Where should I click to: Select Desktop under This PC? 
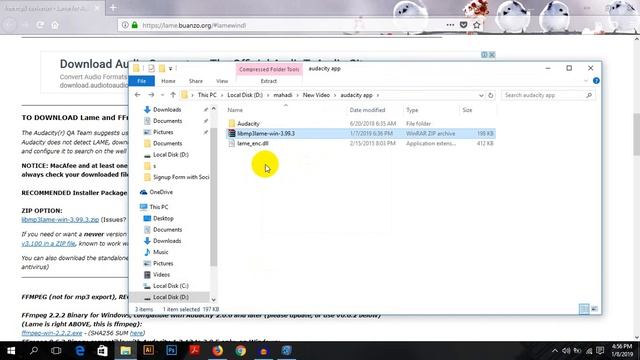tap(163, 218)
